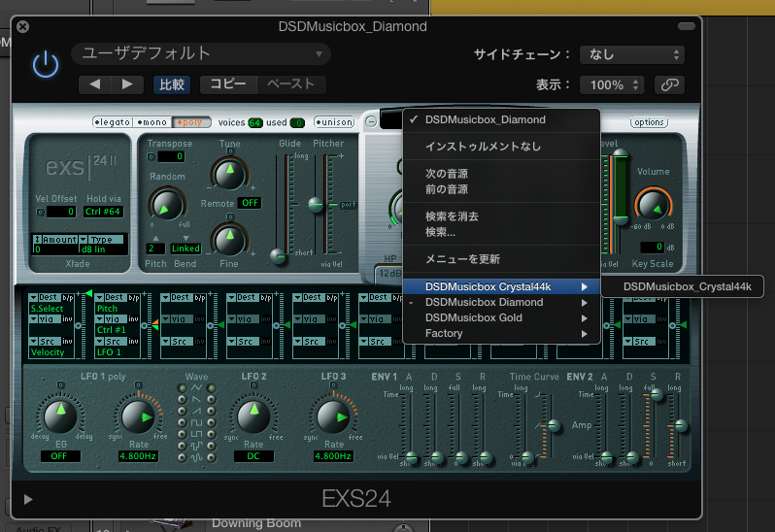Viewport: 775px width, 532px height.
Task: Click the LFO 1 Rate knob
Action: pos(139,416)
